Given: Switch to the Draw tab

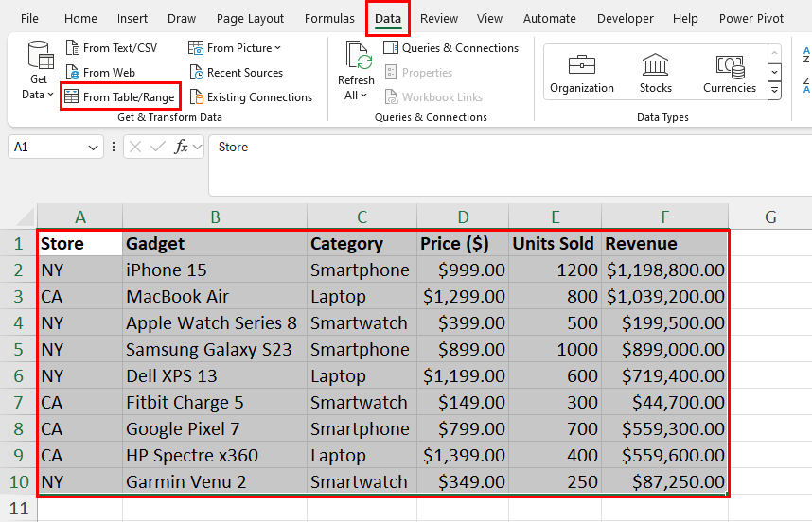Looking at the screenshot, I should (x=182, y=19).
